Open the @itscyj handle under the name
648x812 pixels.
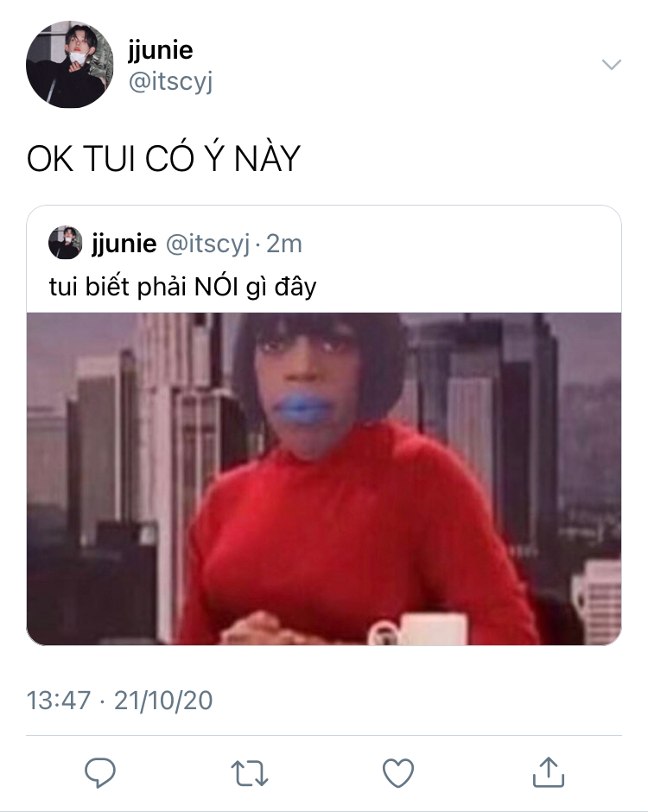pyautogui.click(x=170, y=82)
